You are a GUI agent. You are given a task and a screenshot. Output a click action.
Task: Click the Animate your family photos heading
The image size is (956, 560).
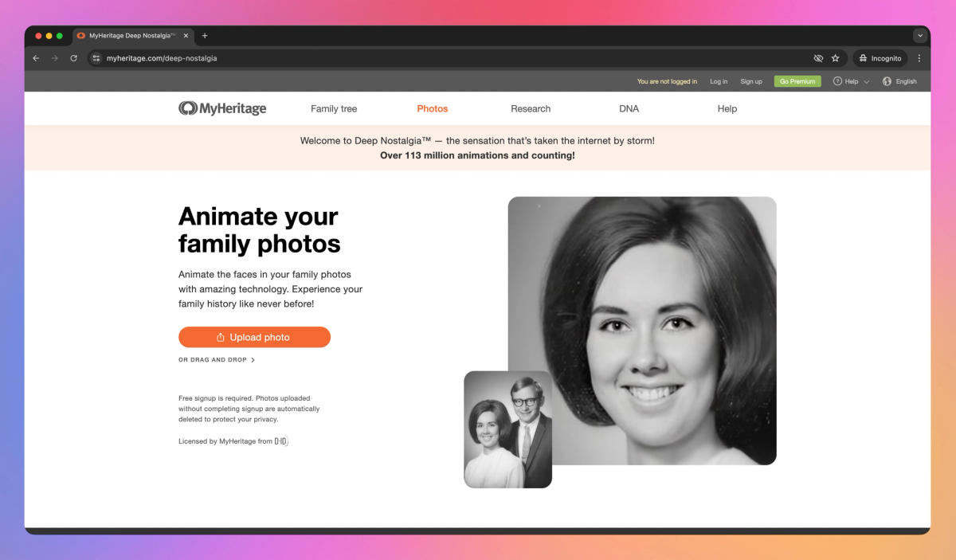pos(259,229)
